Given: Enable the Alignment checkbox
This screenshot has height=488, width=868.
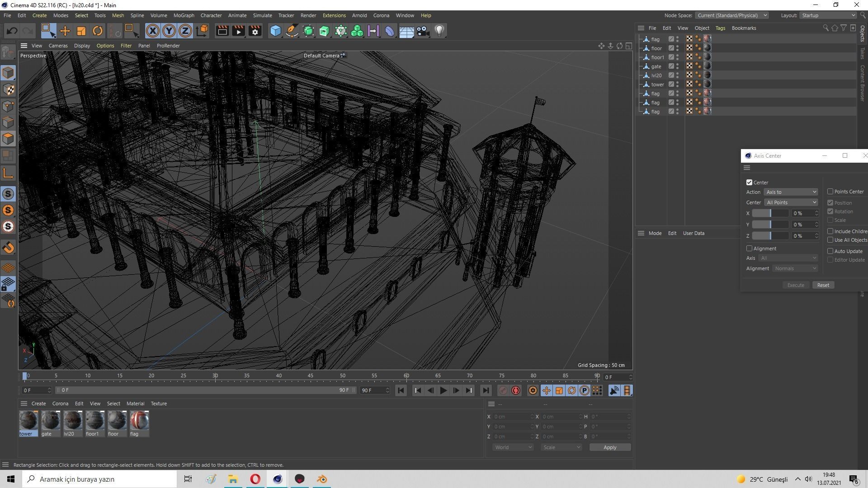Looking at the screenshot, I should pos(749,249).
